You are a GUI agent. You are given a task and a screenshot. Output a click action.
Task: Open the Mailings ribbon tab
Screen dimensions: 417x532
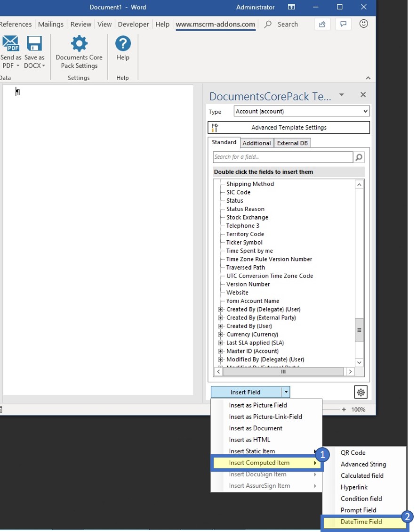point(51,25)
